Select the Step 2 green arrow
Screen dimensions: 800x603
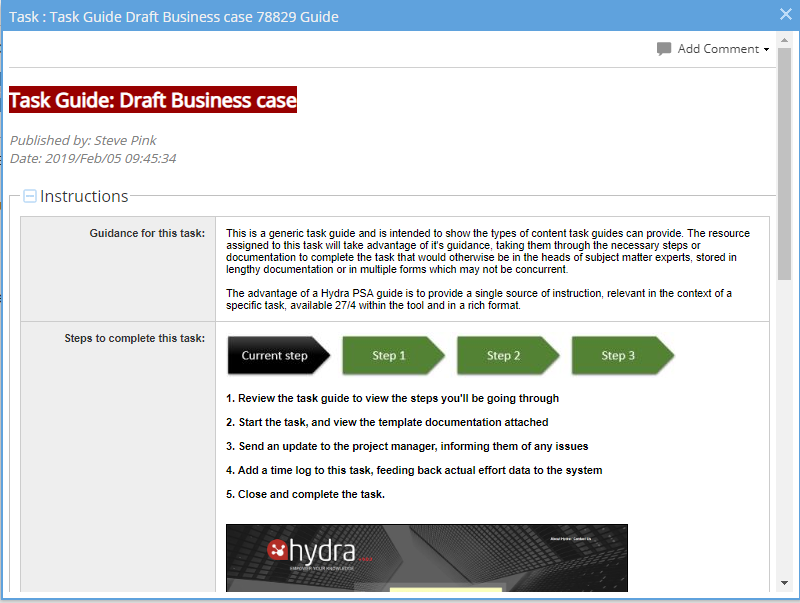(508, 356)
